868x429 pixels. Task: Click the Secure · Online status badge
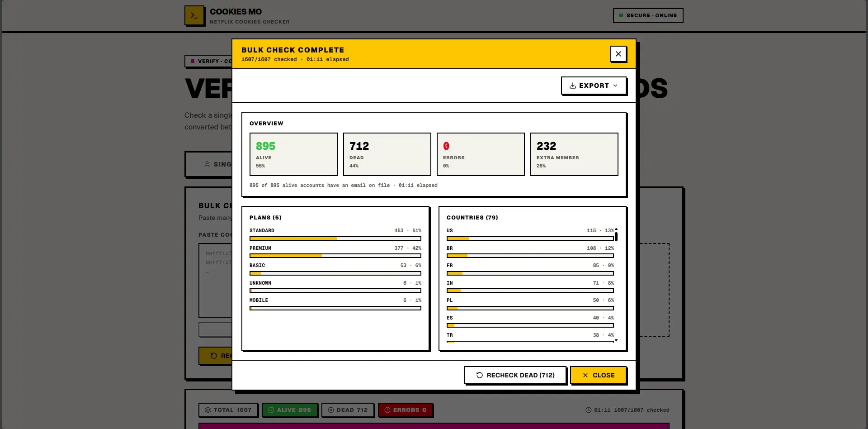[x=648, y=15]
